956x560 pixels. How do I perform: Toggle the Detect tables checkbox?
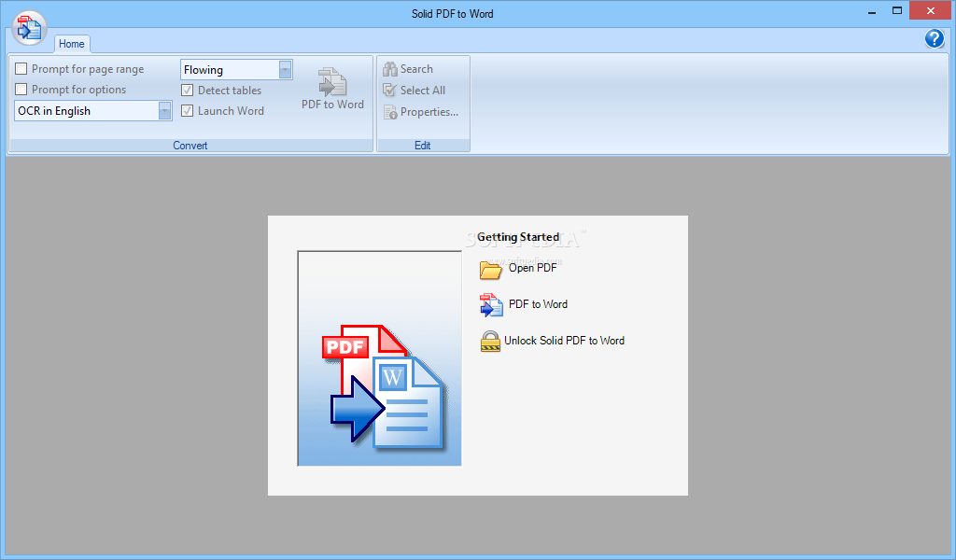187,91
